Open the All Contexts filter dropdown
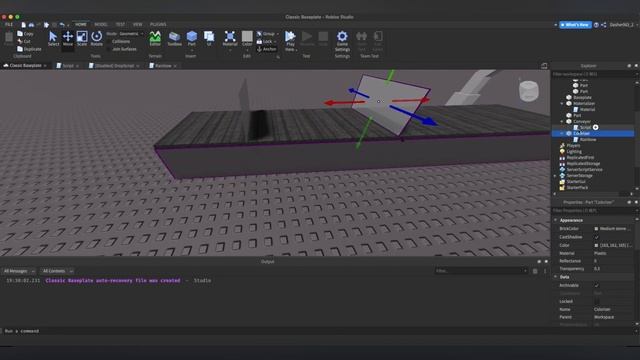 pyautogui.click(x=58, y=271)
